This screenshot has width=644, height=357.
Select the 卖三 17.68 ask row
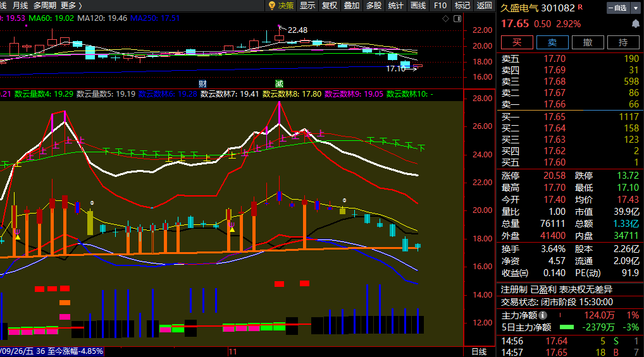(x=570, y=82)
